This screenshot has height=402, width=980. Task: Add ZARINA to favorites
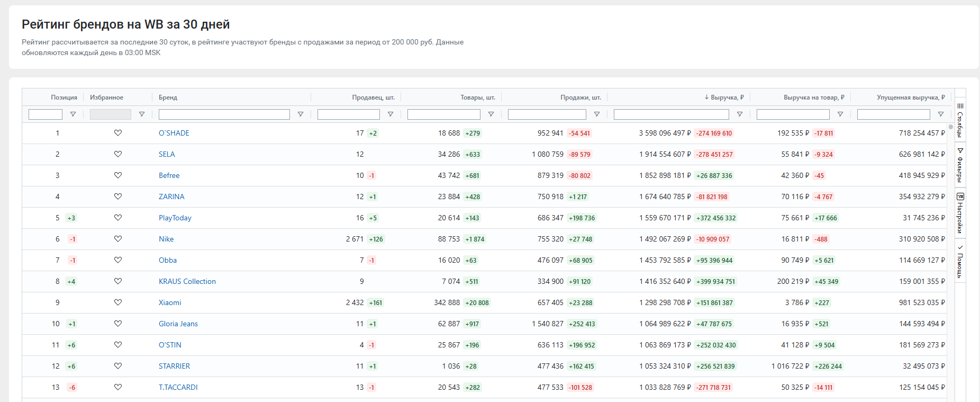tap(118, 196)
